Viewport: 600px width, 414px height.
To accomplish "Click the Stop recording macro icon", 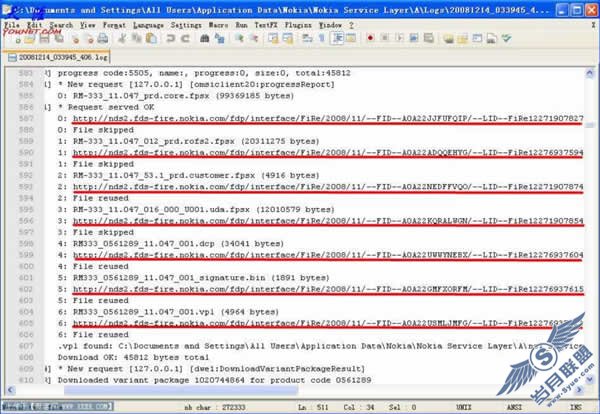I will (385, 39).
